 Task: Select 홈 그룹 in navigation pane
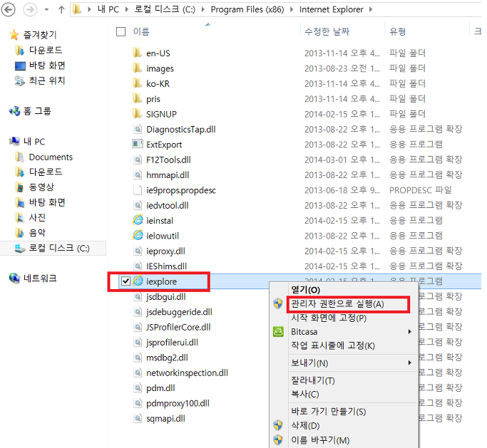click(x=37, y=111)
